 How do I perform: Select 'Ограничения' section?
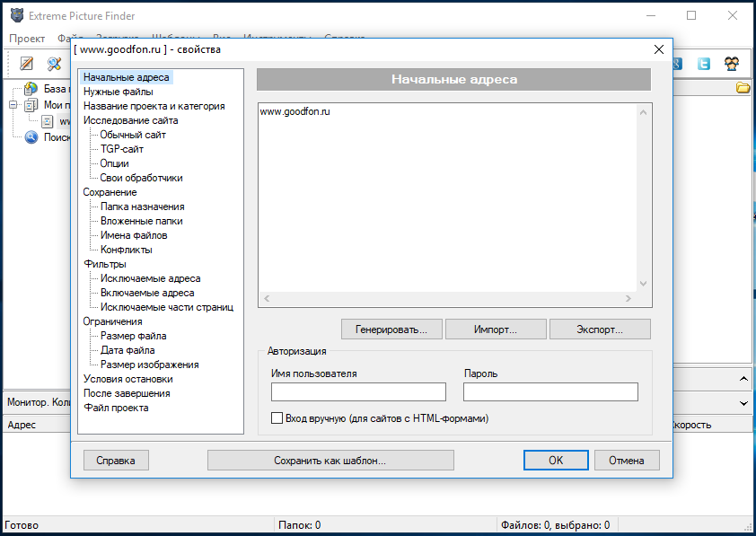[x=112, y=321]
